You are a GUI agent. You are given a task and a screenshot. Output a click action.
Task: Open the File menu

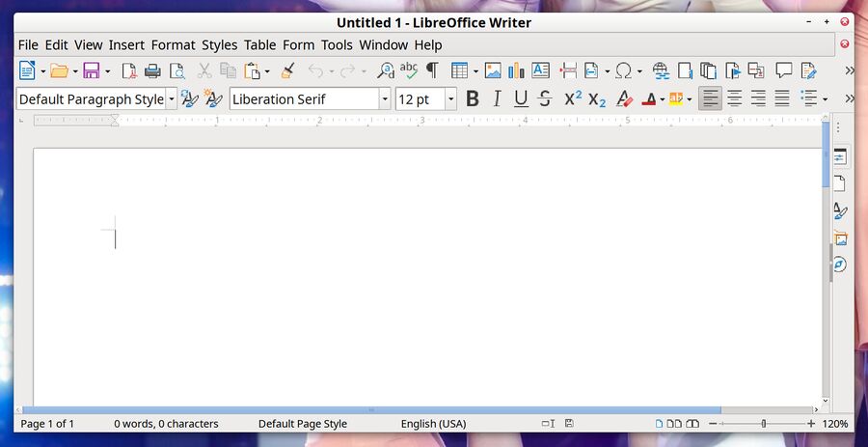[28, 44]
